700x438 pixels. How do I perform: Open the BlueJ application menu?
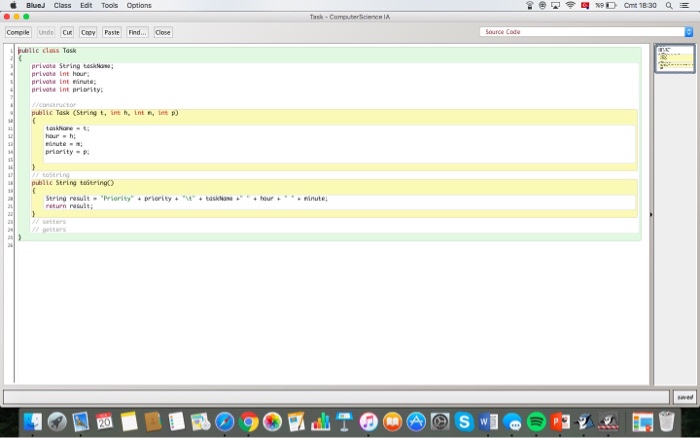35,5
